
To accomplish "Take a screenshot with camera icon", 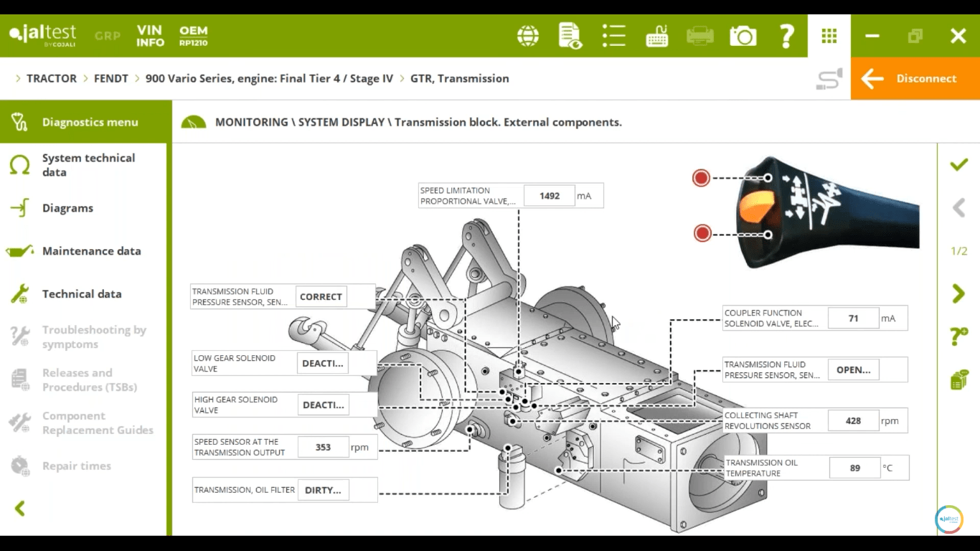I will coord(743,36).
